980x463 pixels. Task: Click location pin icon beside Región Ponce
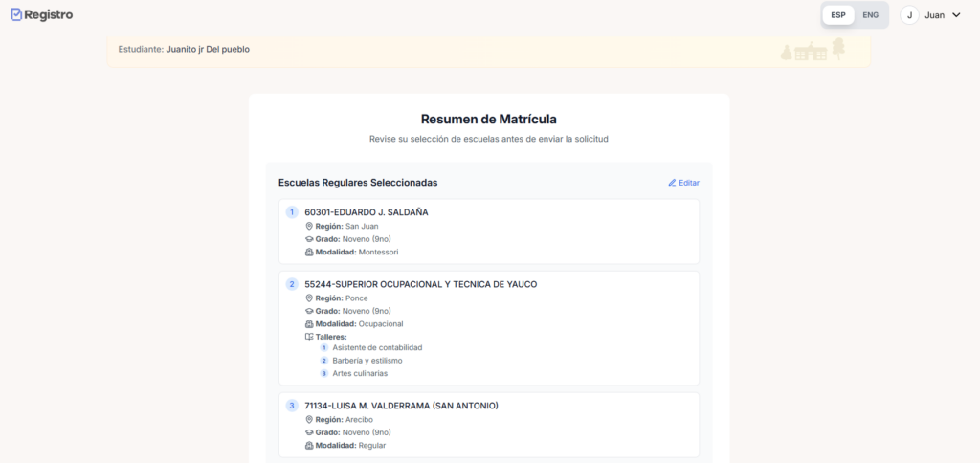pyautogui.click(x=309, y=298)
